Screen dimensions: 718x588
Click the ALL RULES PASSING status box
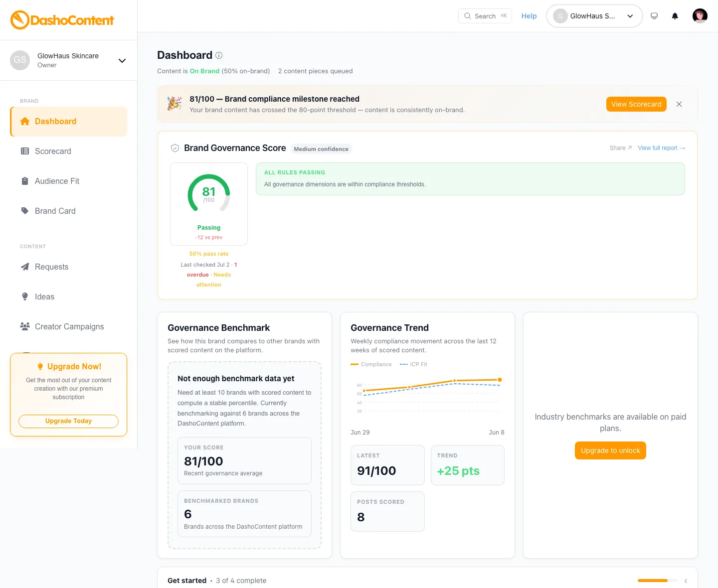coord(470,178)
